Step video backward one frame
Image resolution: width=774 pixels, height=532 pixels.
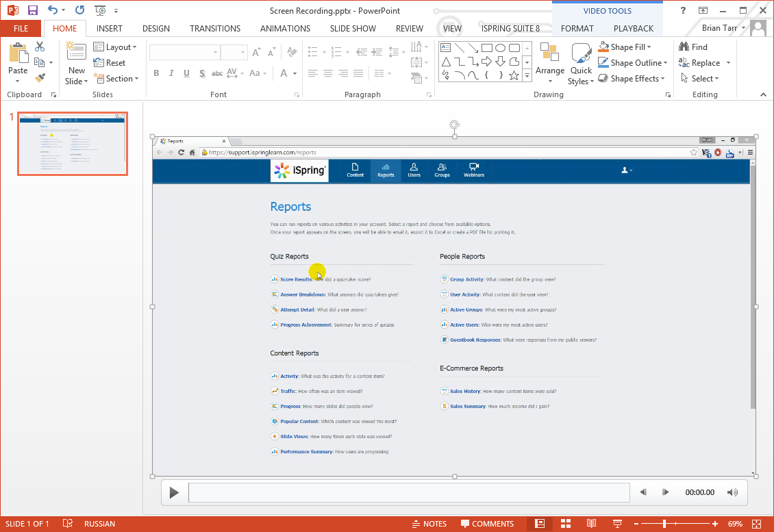pyautogui.click(x=643, y=492)
